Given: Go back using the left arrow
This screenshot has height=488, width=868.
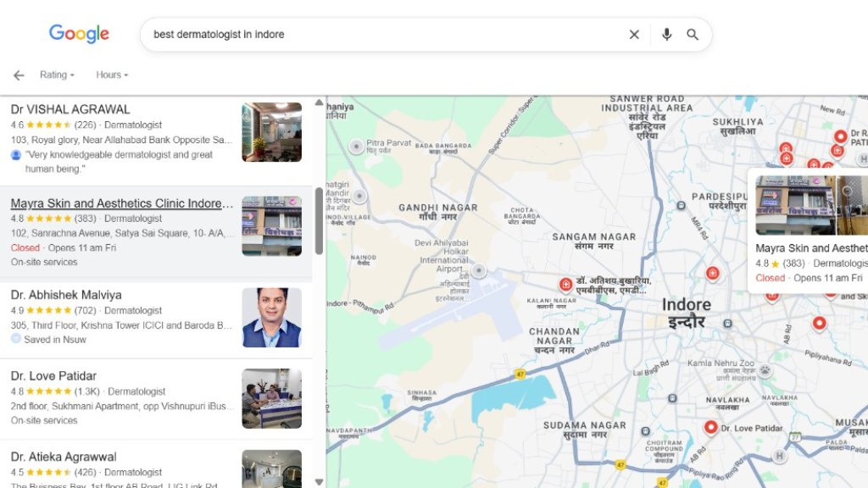Looking at the screenshot, I should pos(19,75).
